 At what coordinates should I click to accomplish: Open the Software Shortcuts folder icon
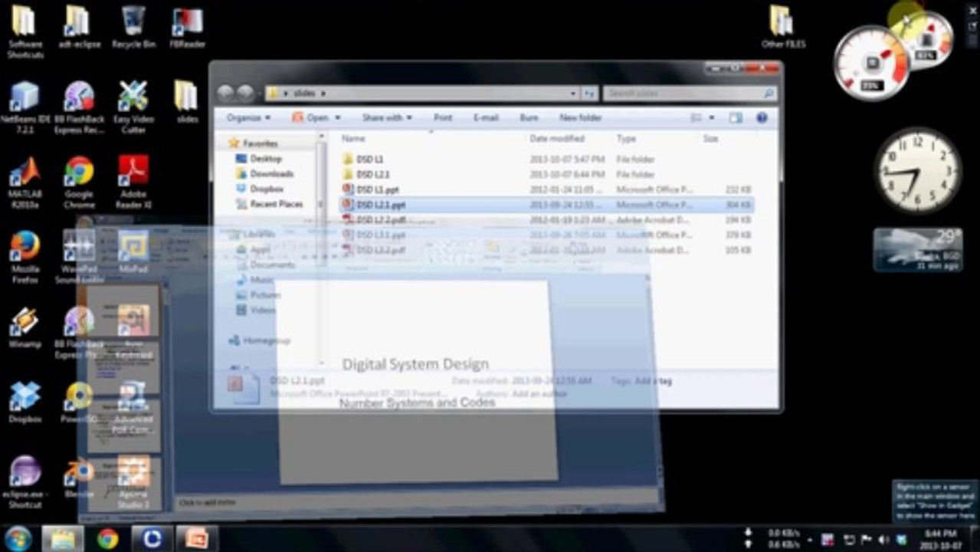pos(25,31)
